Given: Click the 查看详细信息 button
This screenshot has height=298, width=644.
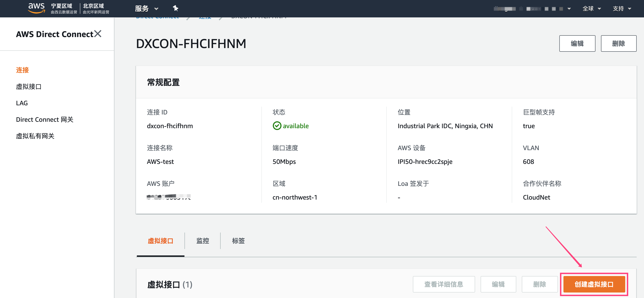Looking at the screenshot, I should click(x=444, y=284).
